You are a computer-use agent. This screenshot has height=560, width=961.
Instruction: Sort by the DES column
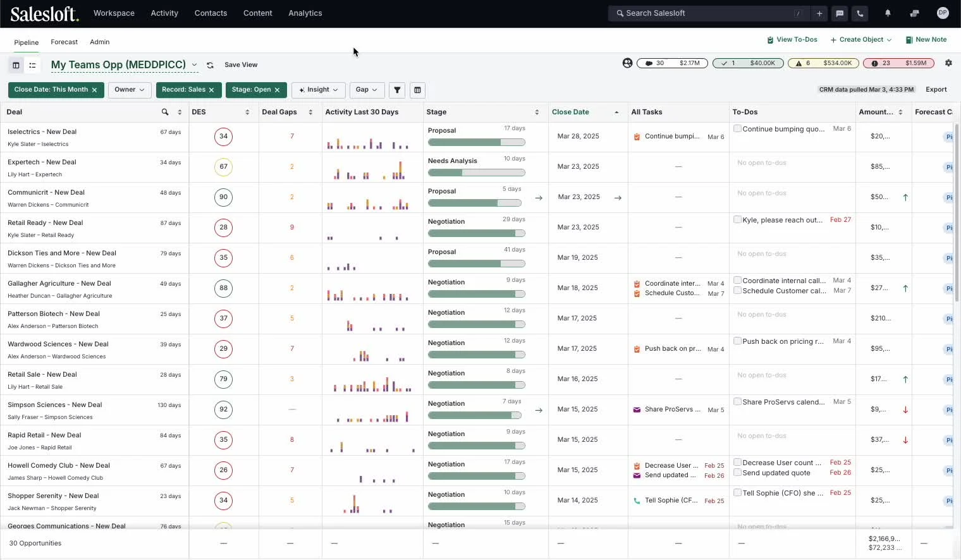pos(247,112)
